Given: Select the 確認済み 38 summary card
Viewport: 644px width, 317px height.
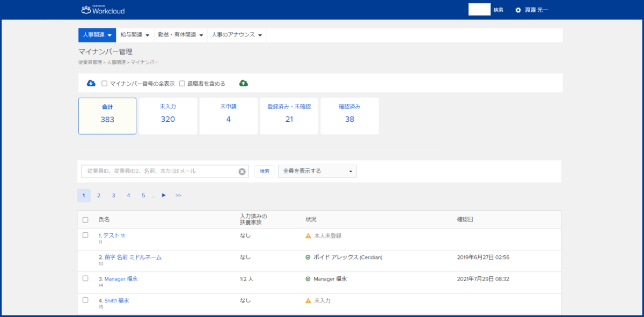Looking at the screenshot, I should pos(350,116).
